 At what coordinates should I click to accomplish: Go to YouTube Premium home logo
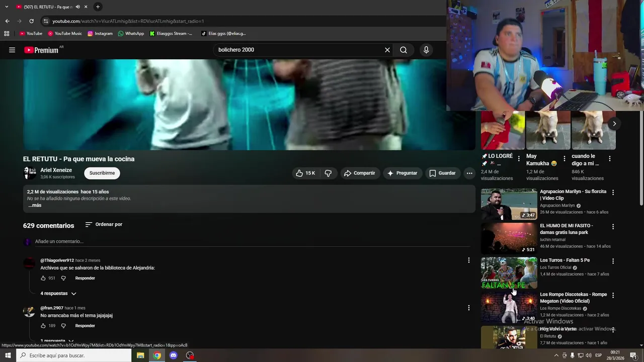pos(41,50)
